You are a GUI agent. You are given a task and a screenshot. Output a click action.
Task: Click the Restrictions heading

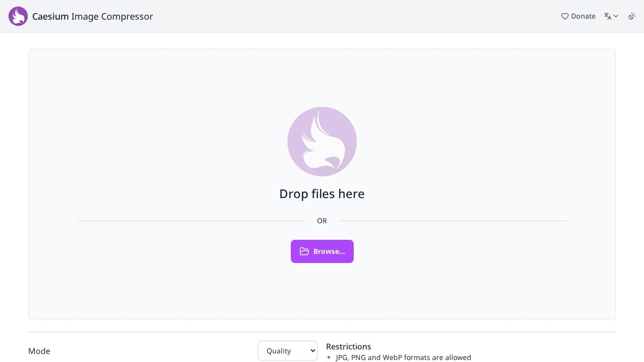pyautogui.click(x=349, y=346)
